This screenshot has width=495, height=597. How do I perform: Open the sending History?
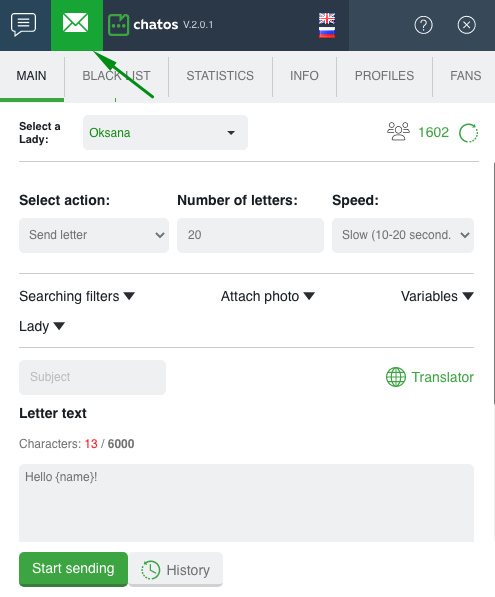(175, 570)
